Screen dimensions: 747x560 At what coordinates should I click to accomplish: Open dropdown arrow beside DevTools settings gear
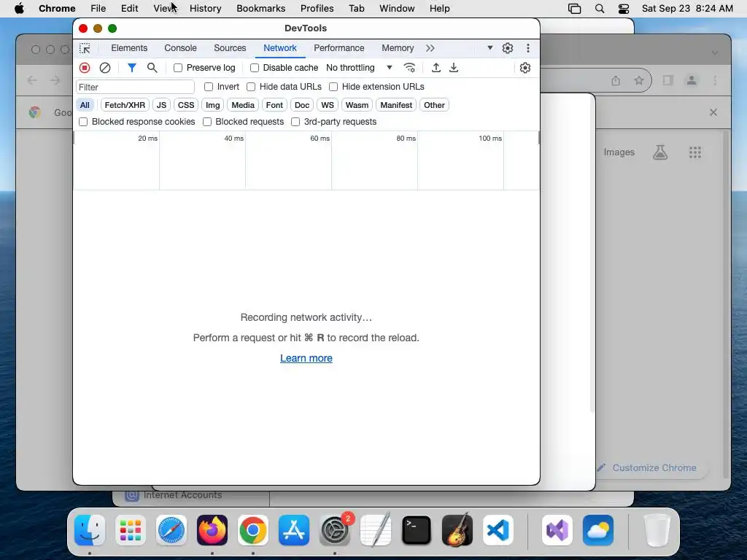pyautogui.click(x=489, y=48)
